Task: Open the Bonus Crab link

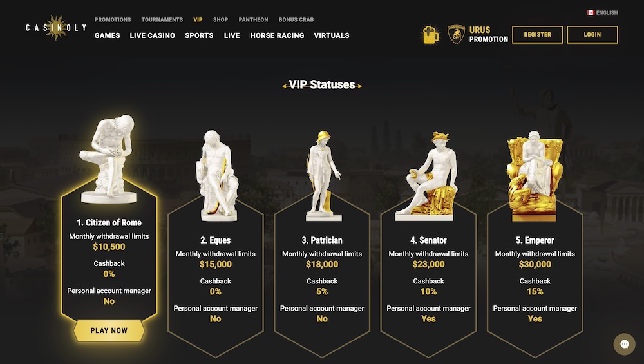Action: tap(296, 20)
